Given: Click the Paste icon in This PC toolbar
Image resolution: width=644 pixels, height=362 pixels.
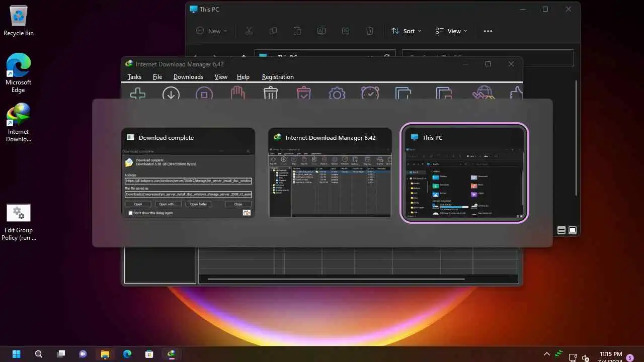Looking at the screenshot, I should coord(297,31).
